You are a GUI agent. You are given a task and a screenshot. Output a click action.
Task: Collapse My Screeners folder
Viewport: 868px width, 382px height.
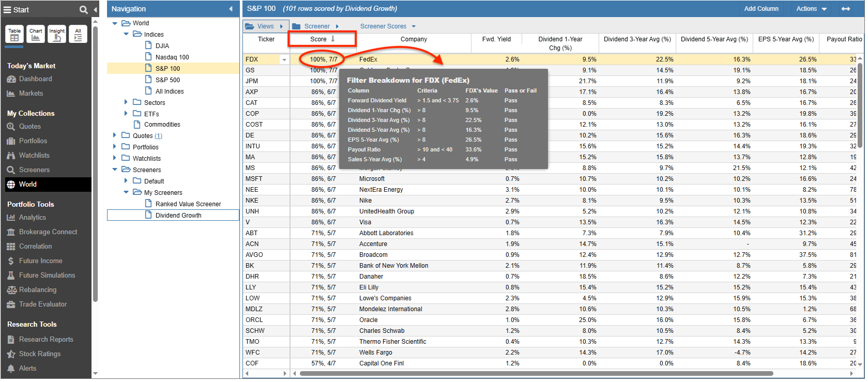[126, 192]
